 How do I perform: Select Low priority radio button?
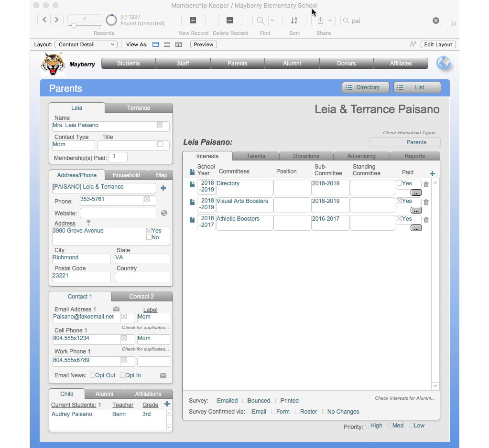click(412, 425)
